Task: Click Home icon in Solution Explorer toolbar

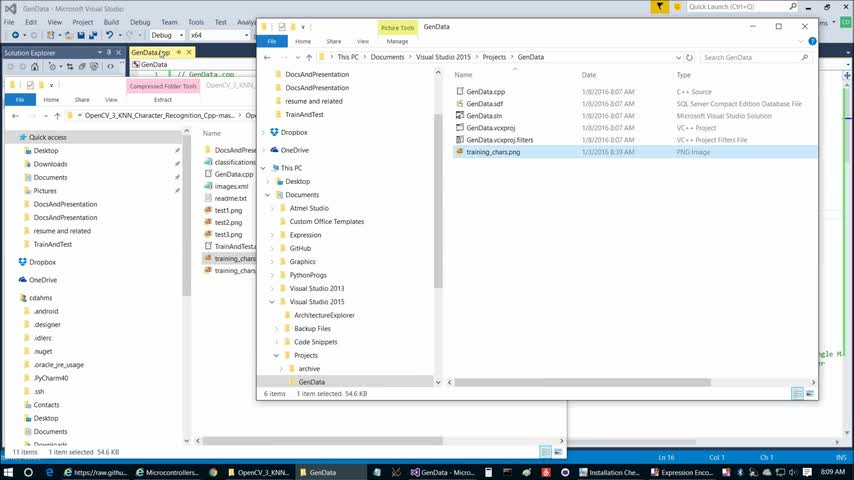Action: (x=35, y=66)
